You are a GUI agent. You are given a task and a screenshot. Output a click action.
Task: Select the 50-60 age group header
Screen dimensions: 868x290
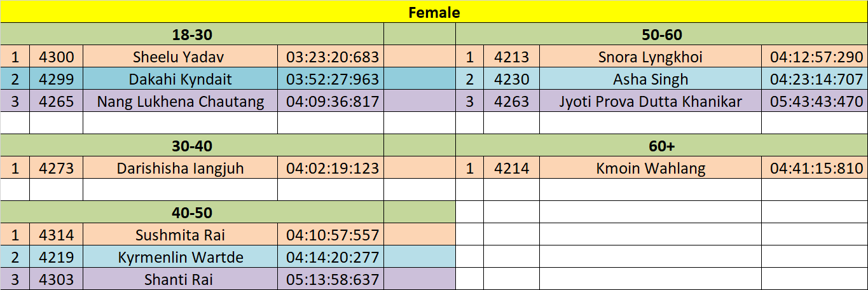coord(661,34)
